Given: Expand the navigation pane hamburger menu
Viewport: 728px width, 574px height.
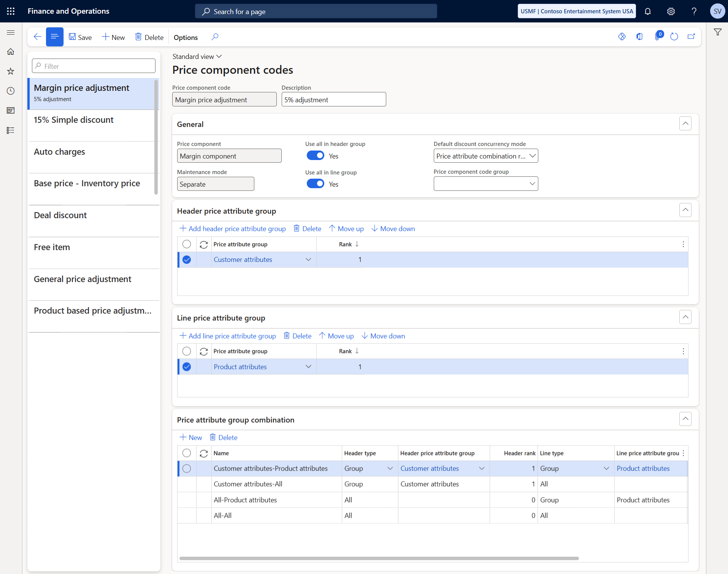Looking at the screenshot, I should pos(11,32).
